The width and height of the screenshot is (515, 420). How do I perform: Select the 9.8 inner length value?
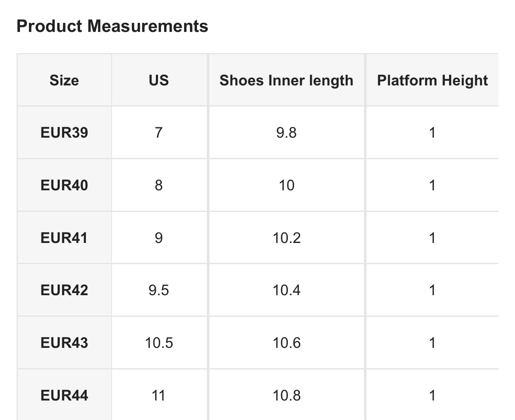286,133
